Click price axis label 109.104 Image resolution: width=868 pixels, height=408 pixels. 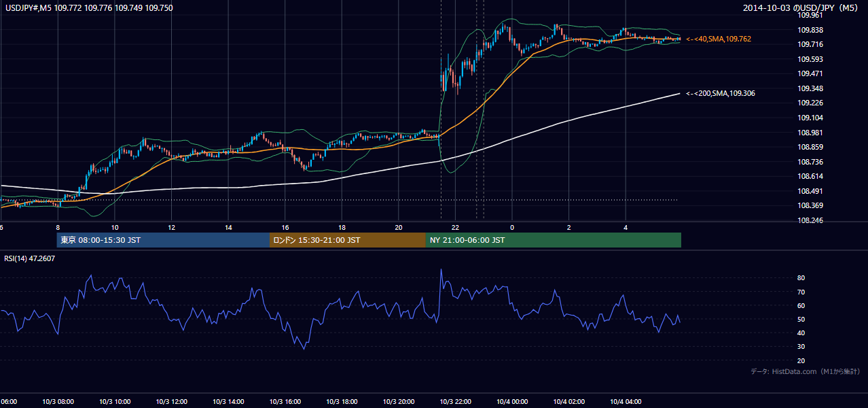[x=810, y=118]
